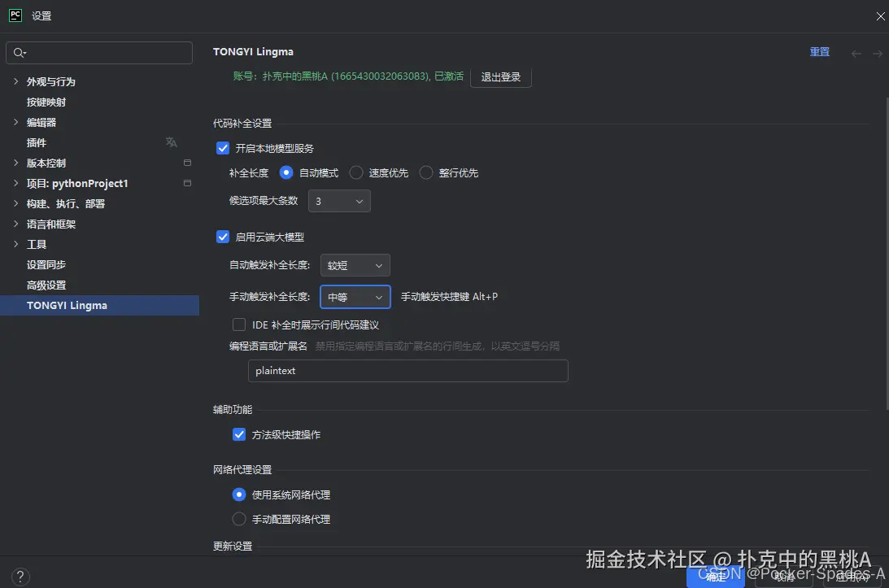The width and height of the screenshot is (889, 588).
Task: Expand 外观与行为 tree node
Action: pyautogui.click(x=16, y=81)
